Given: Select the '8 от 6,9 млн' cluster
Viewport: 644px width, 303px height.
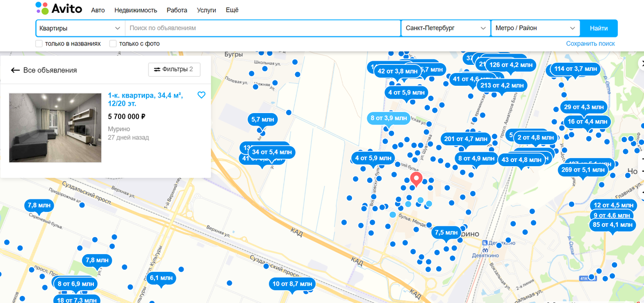Looking at the screenshot, I should [x=76, y=284].
